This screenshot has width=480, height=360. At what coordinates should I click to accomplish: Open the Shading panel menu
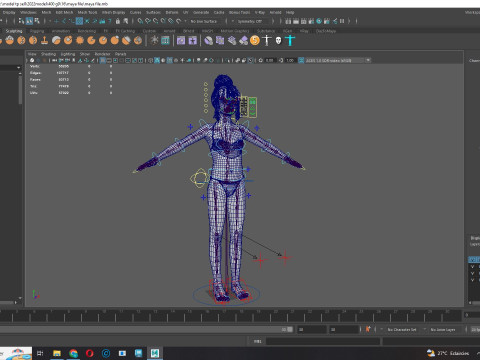click(x=48, y=54)
